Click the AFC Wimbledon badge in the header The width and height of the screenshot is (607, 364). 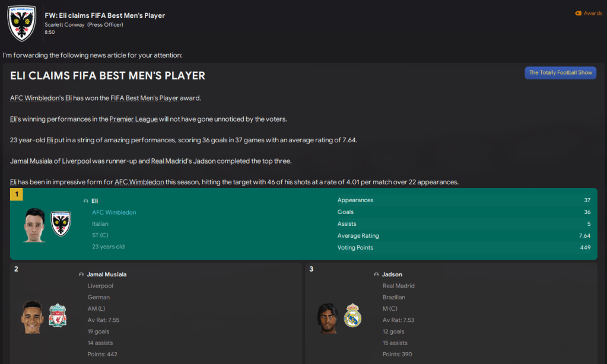(21, 23)
